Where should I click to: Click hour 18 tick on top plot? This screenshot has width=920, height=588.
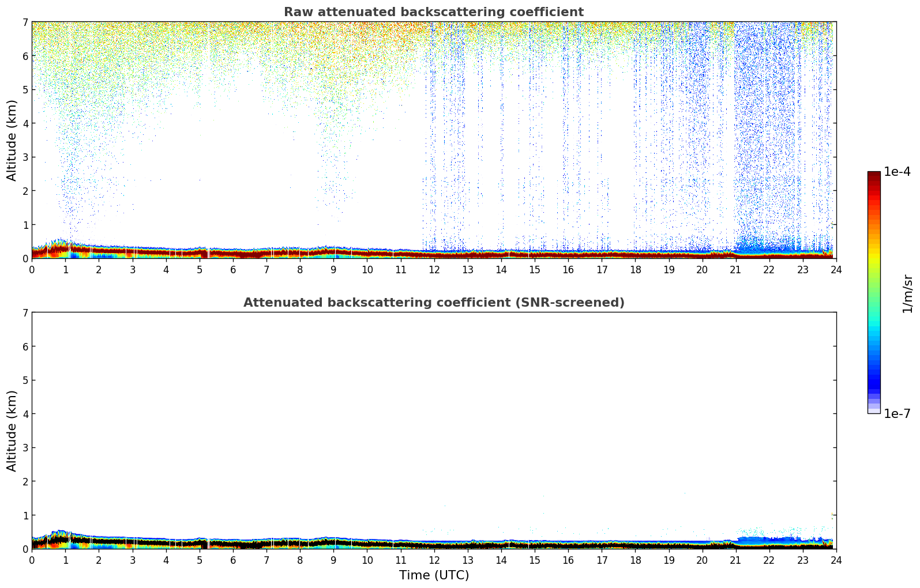[635, 269]
